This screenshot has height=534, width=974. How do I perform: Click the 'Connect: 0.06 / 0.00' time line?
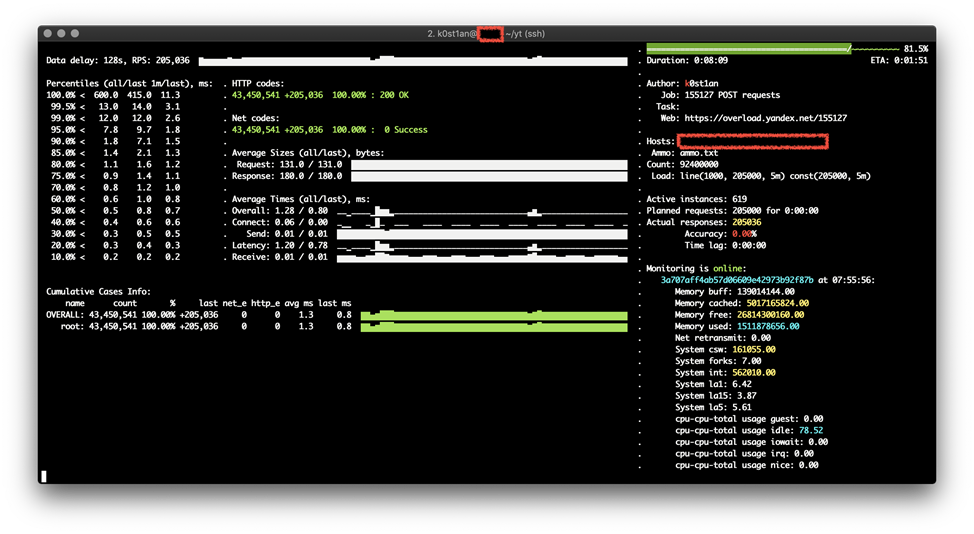coord(280,222)
